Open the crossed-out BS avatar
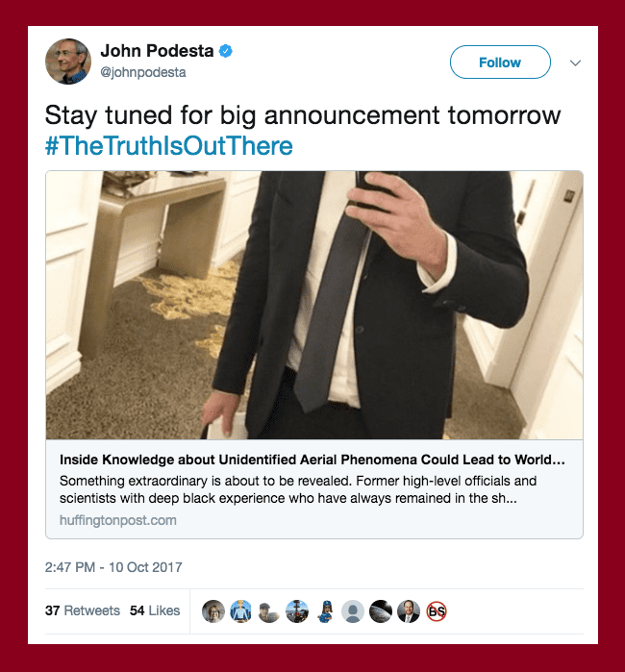 click(437, 611)
